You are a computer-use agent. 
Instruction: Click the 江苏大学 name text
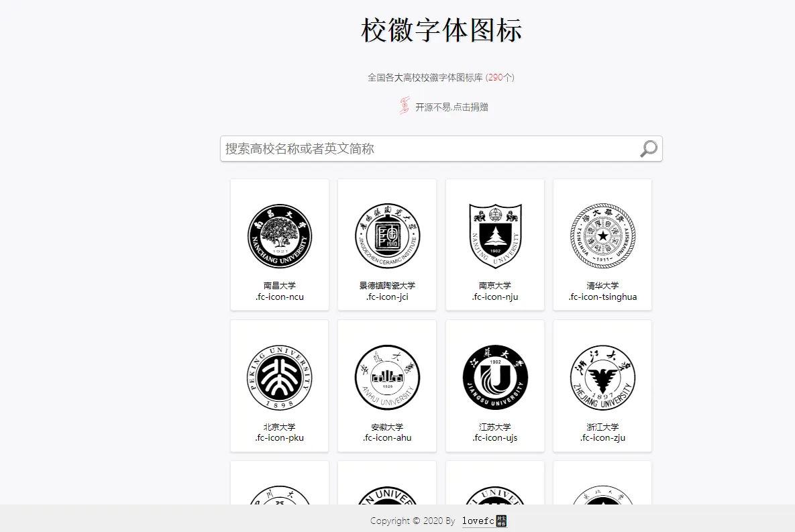495,427
